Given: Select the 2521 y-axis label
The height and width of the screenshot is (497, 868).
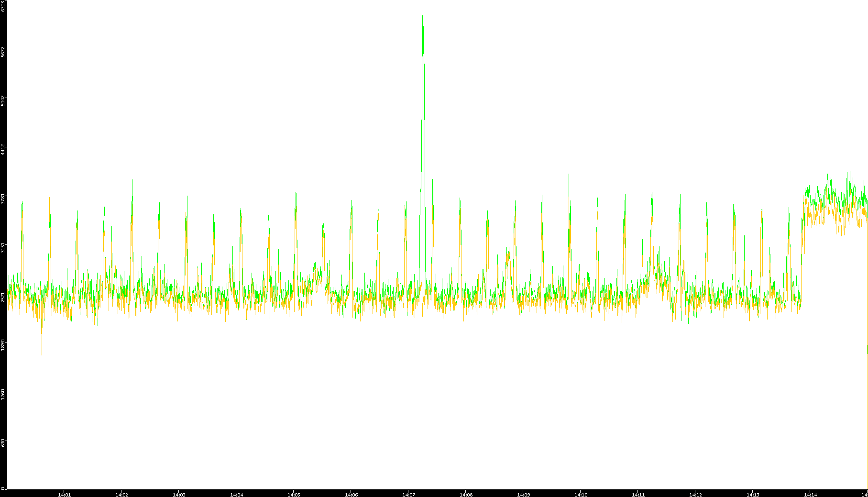Looking at the screenshot, I should coord(3,297).
